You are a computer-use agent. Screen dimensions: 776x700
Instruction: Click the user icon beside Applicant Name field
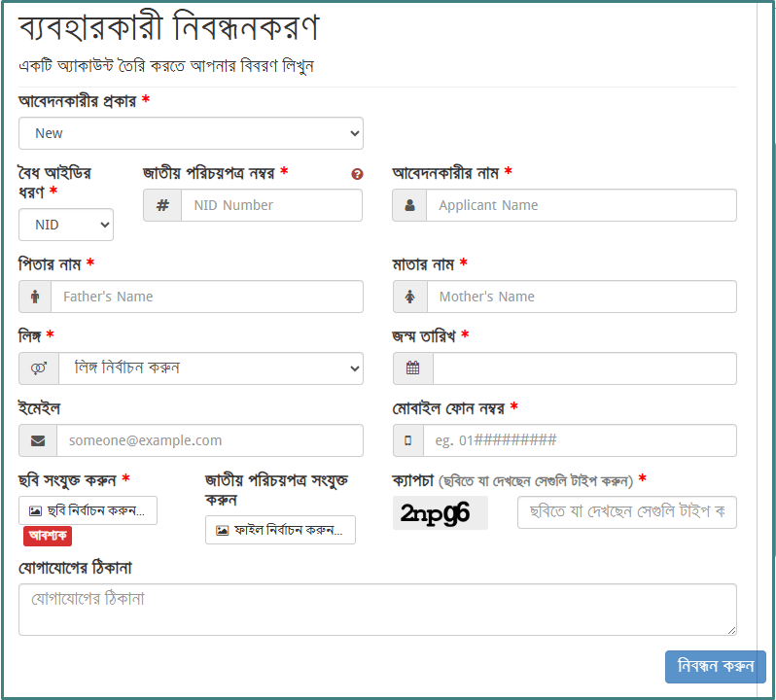pyautogui.click(x=409, y=205)
